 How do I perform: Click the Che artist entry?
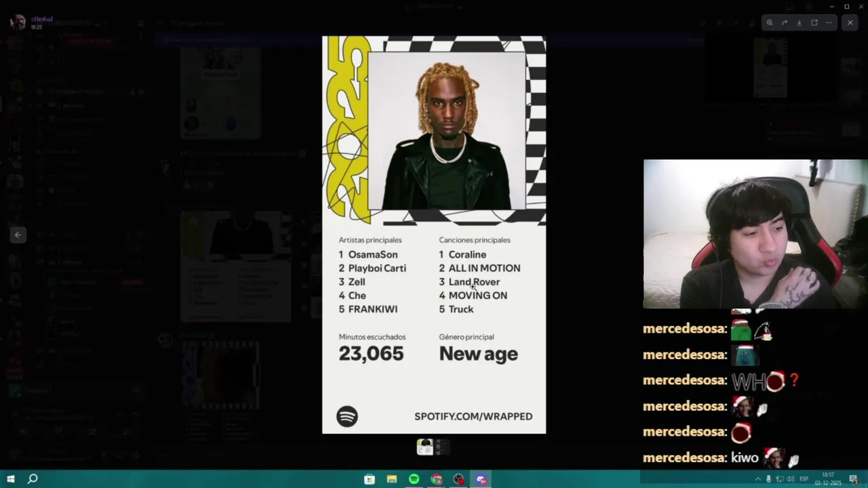click(x=353, y=296)
